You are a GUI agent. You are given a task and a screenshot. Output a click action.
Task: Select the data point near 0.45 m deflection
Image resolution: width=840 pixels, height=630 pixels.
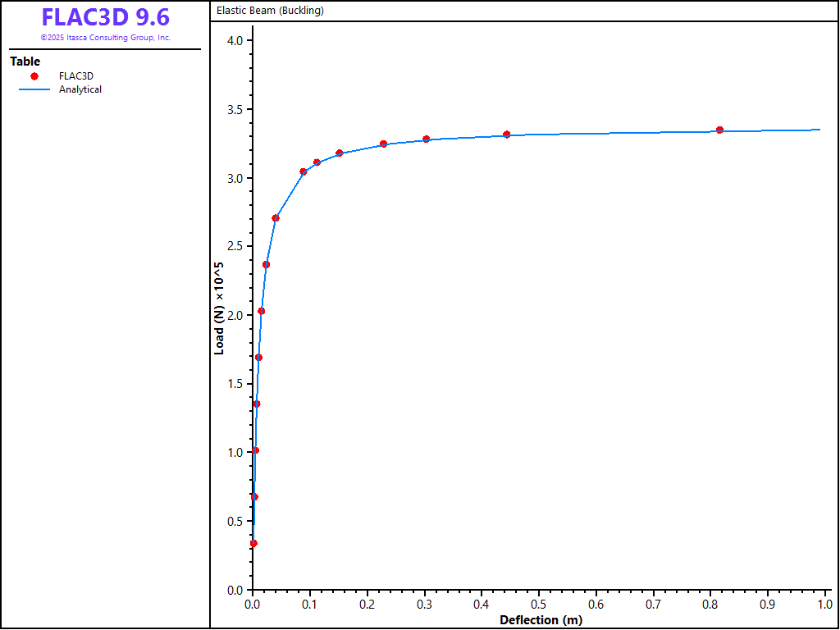[506, 135]
